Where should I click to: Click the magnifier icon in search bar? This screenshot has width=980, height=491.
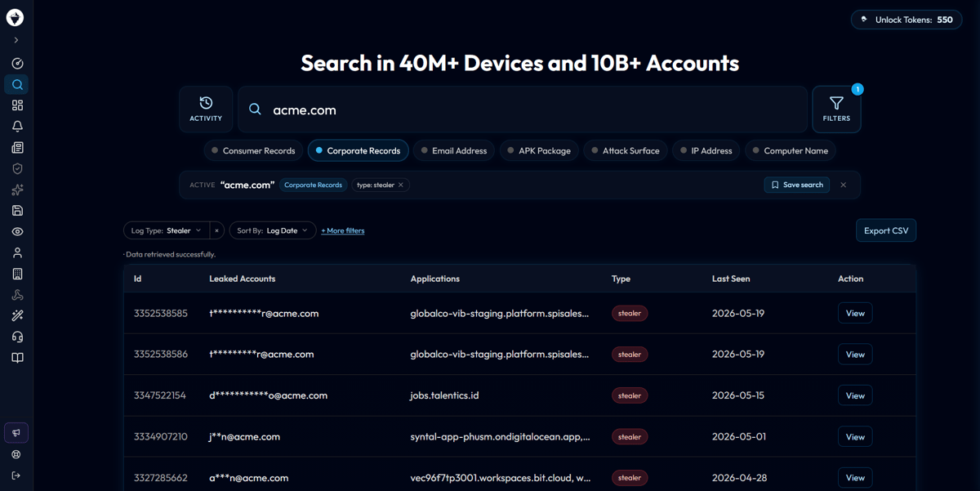coord(255,109)
